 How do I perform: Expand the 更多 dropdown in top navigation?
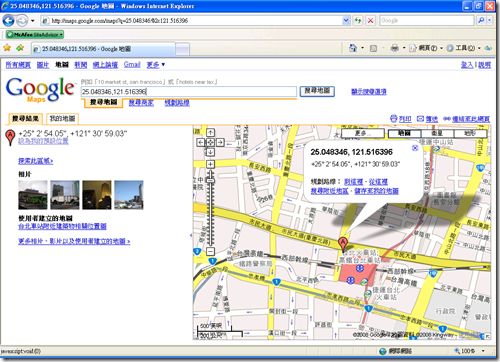tap(156, 65)
